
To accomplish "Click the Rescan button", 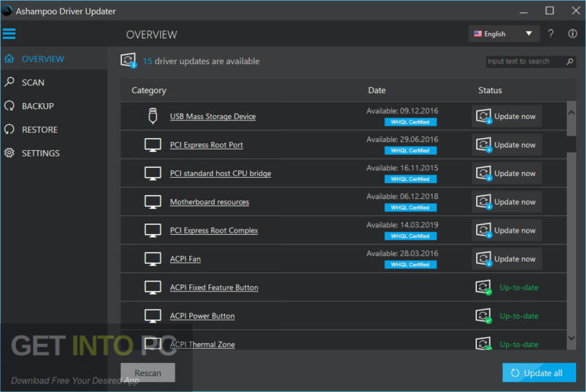I will 147,373.
